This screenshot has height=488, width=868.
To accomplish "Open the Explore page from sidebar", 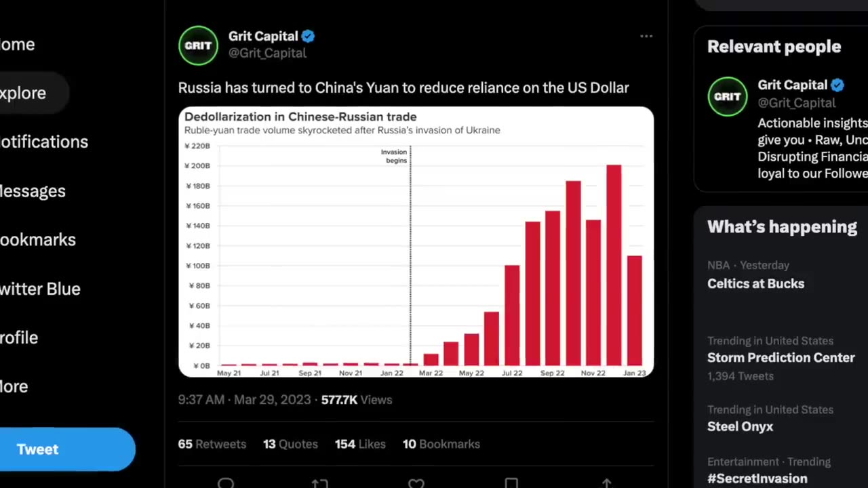I will click(x=23, y=93).
